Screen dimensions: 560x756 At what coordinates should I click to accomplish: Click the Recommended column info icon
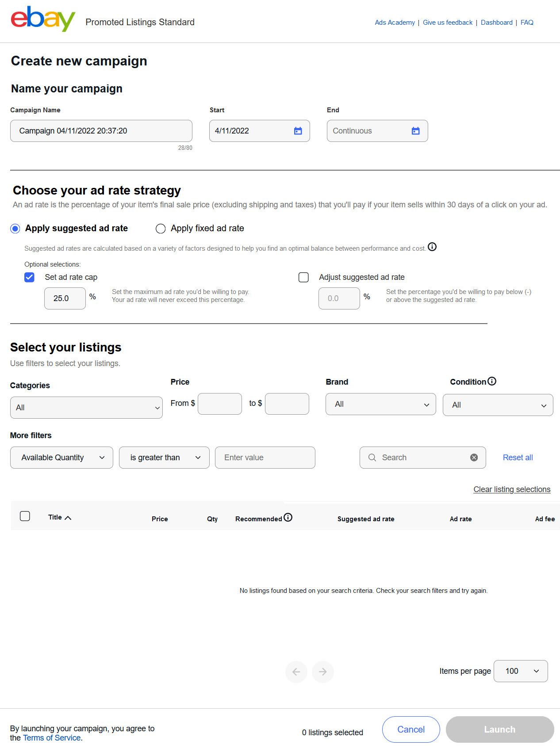click(288, 517)
